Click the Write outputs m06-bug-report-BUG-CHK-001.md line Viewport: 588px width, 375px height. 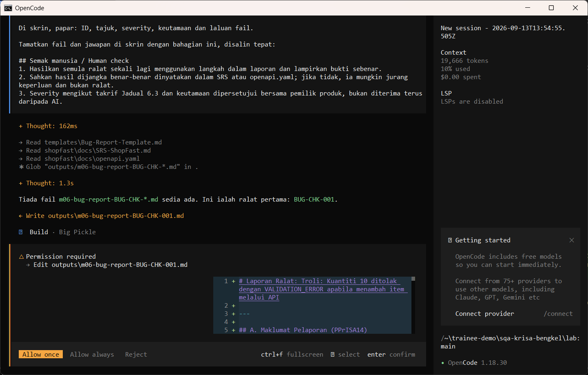pyautogui.click(x=101, y=215)
